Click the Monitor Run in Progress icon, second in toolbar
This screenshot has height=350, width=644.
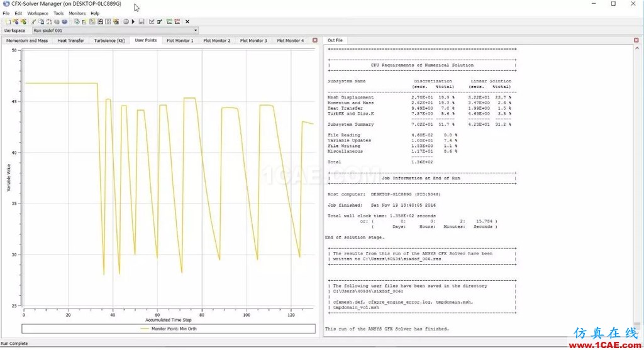point(16,21)
